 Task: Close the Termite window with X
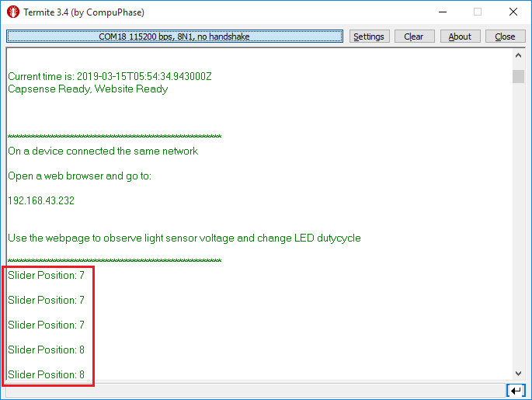tap(513, 12)
